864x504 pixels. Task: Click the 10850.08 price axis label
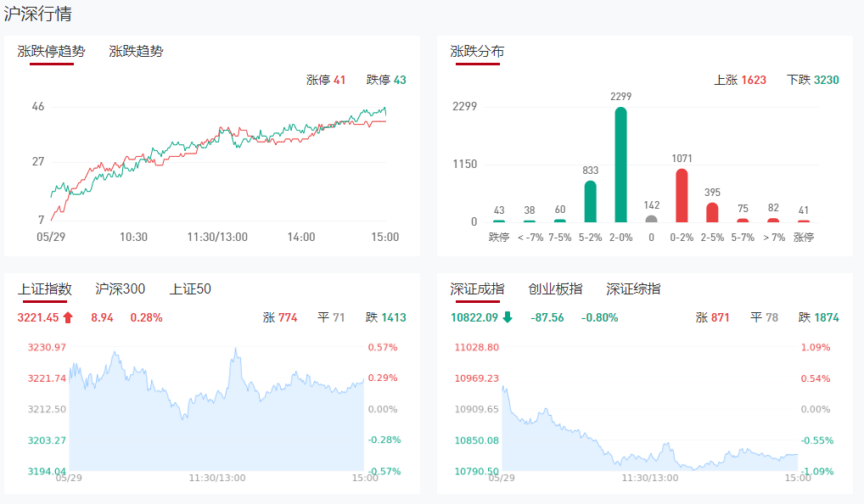coord(477,440)
